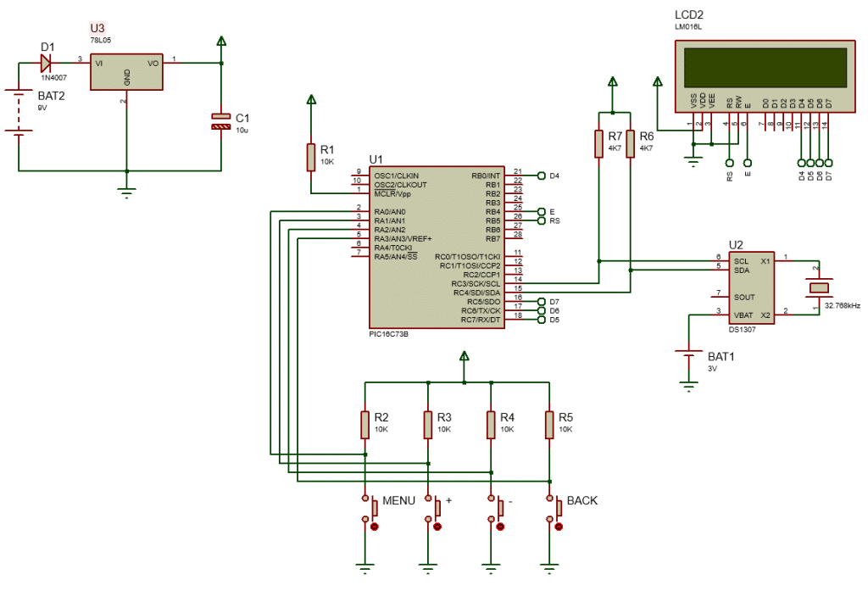Click the D4 terminal at RB0/INT
868x602 pixels.
pyautogui.click(x=542, y=176)
